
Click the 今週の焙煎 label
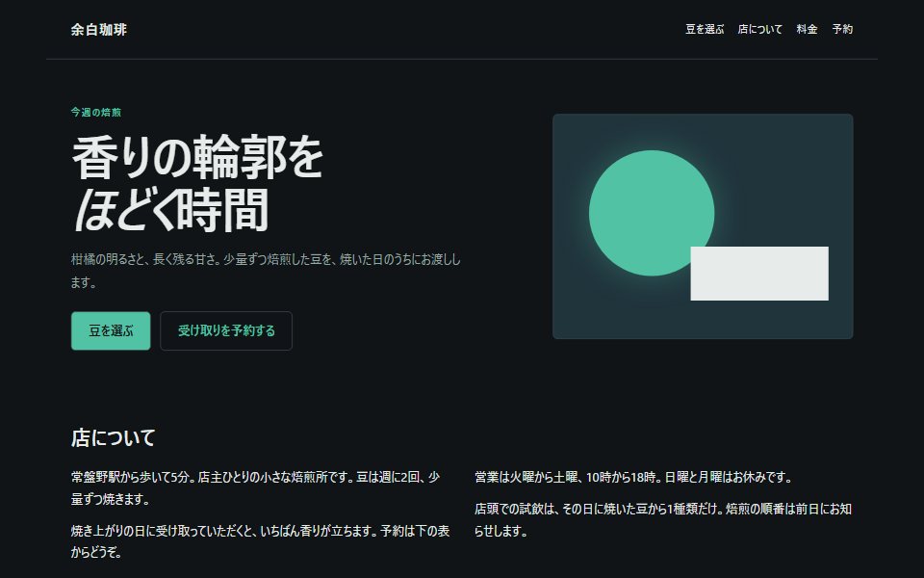click(96, 112)
